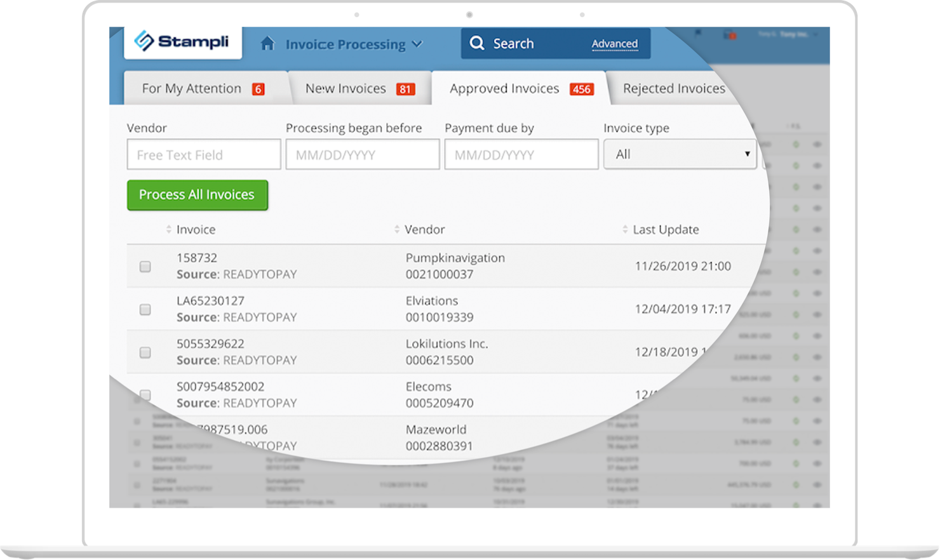Check the box for invoice LA65230127
This screenshot has height=560, width=940.
(x=145, y=309)
